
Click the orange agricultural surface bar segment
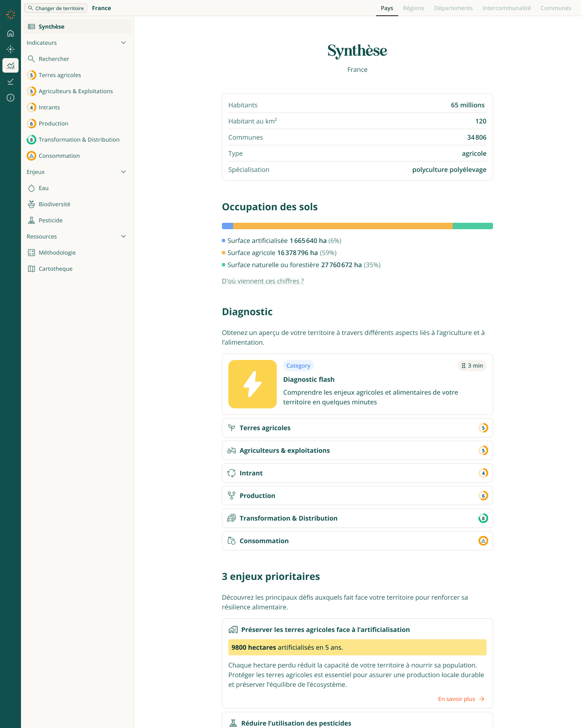pos(343,226)
